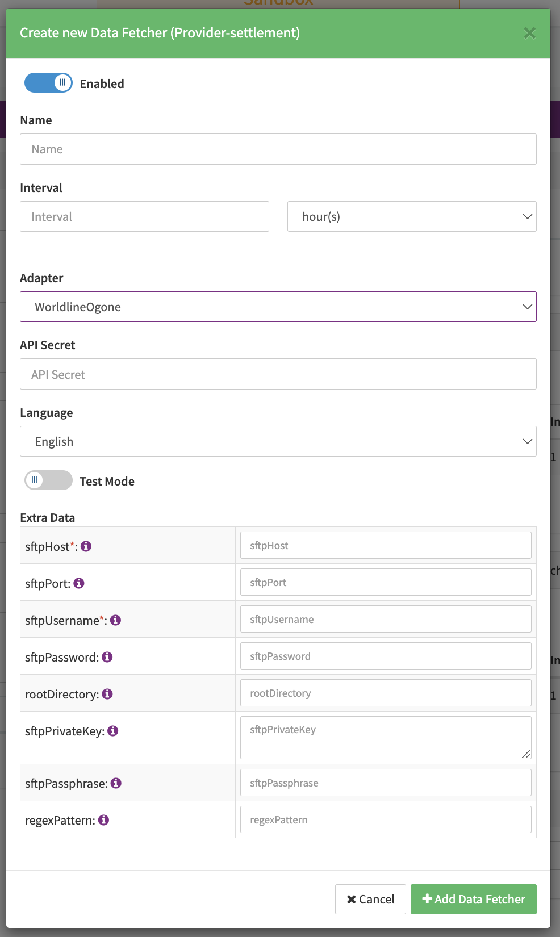Screen dimensions: 560x937
Task: Click the info icon beside sftpPassphrase
Action: tap(116, 783)
